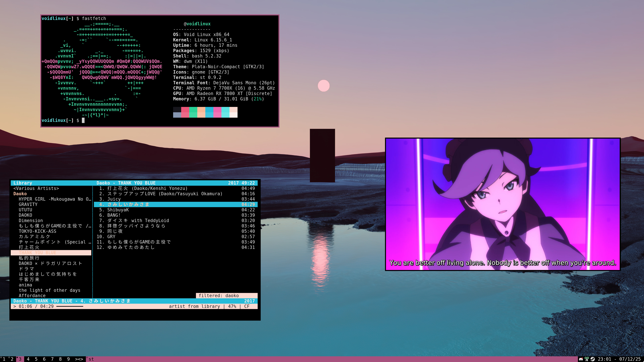Open the Steam tray icon
Image resolution: width=644 pixels, height=362 pixels.
[592, 359]
